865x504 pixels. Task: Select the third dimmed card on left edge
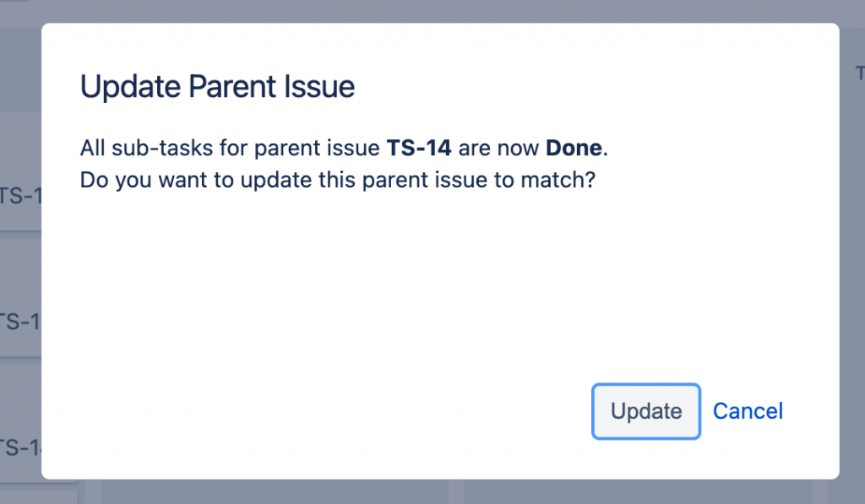point(20,447)
